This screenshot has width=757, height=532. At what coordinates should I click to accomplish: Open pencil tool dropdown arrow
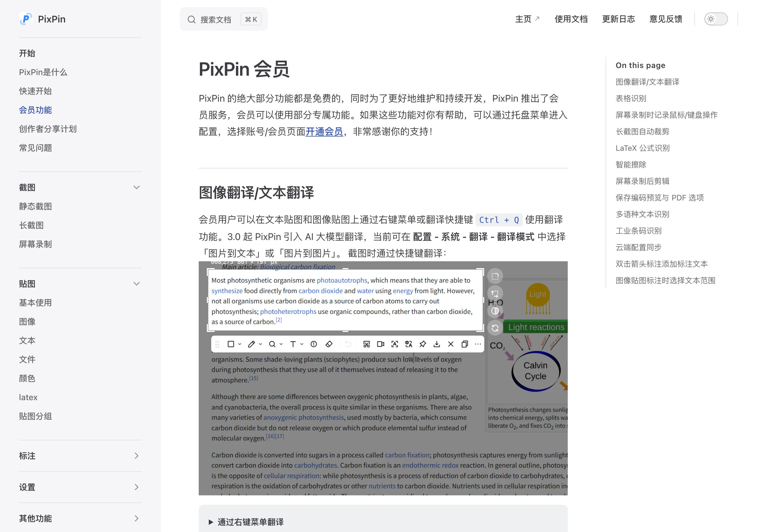tap(261, 344)
